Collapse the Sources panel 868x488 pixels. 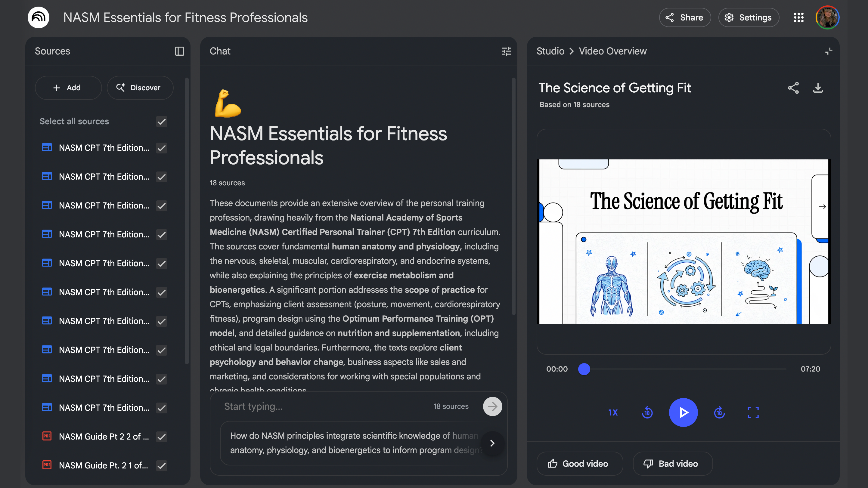pos(180,51)
